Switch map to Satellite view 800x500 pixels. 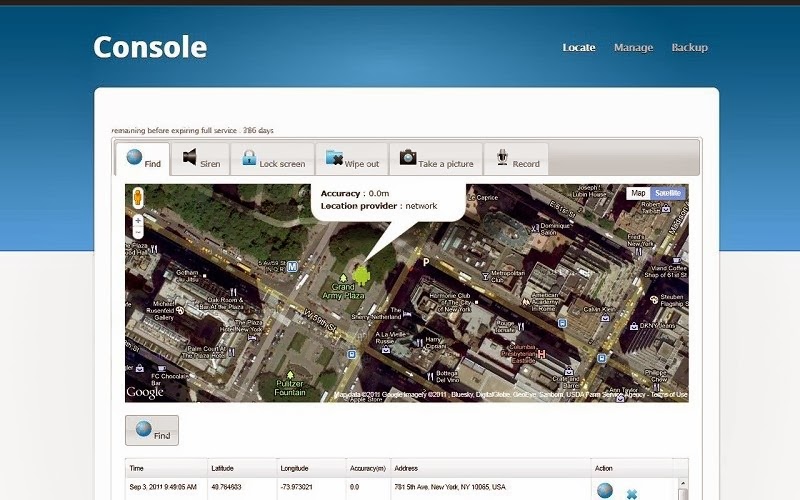pyautogui.click(x=668, y=193)
